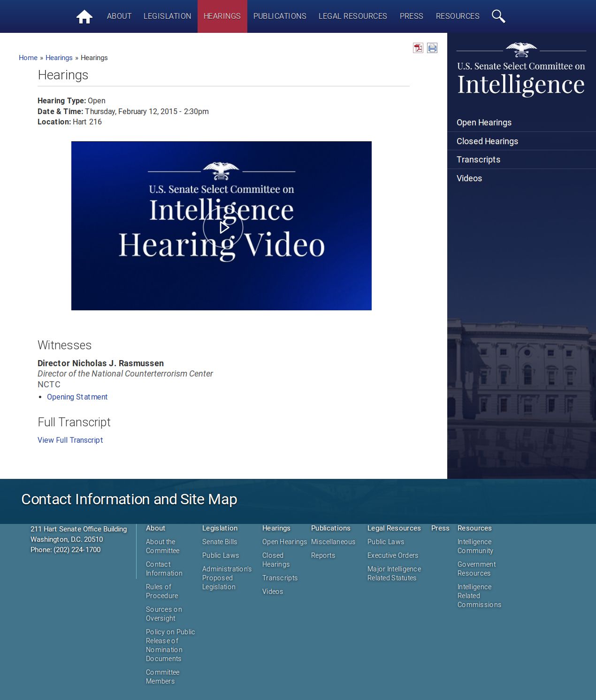The height and width of the screenshot is (700, 596).
Task: Click View Full Transcript link
Action: coord(70,440)
